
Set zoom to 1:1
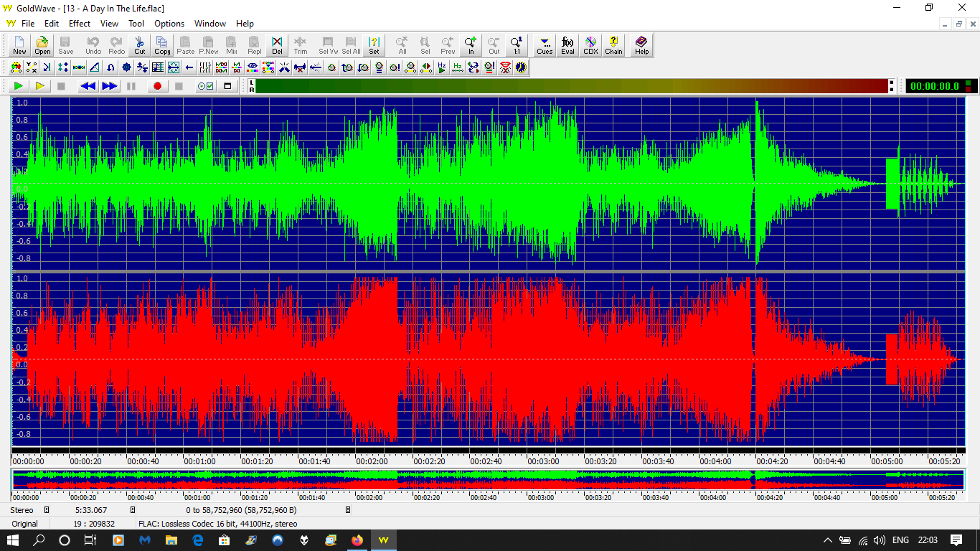pos(517,46)
